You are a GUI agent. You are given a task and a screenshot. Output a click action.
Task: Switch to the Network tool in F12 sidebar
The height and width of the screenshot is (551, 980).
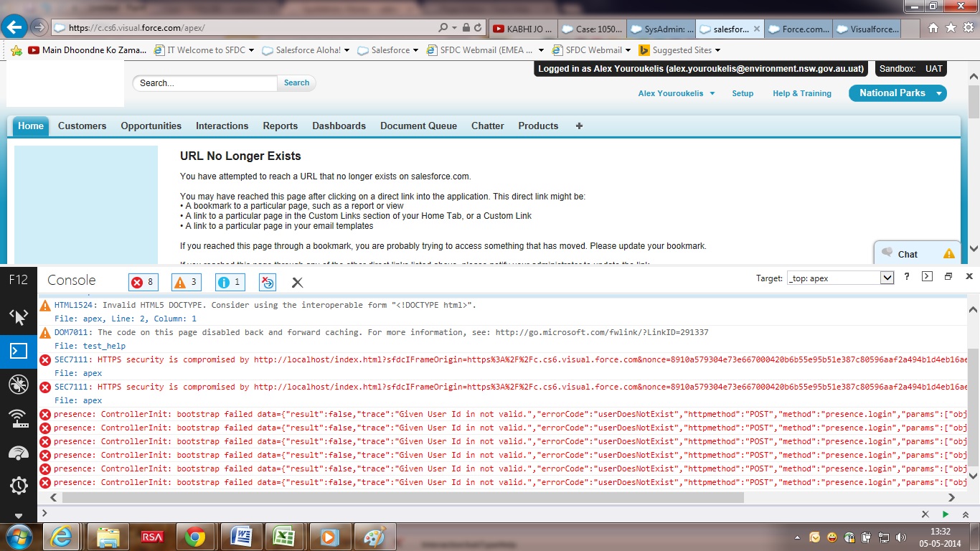pos(18,418)
